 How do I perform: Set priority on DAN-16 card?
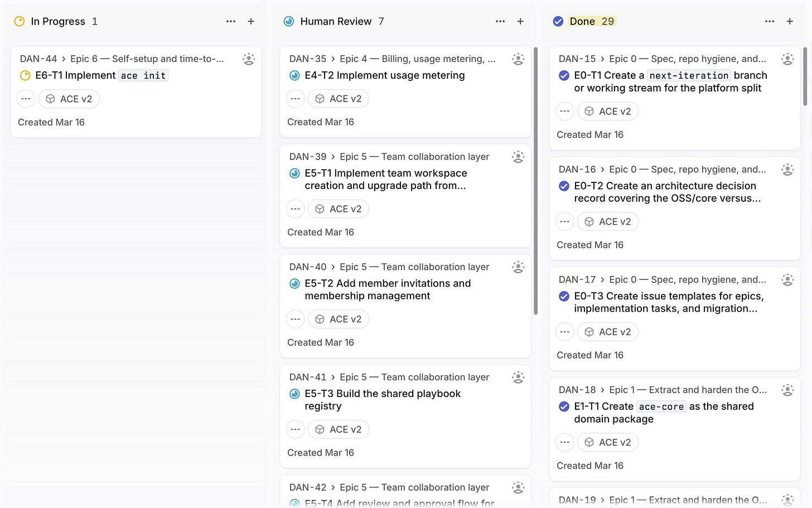tap(565, 222)
